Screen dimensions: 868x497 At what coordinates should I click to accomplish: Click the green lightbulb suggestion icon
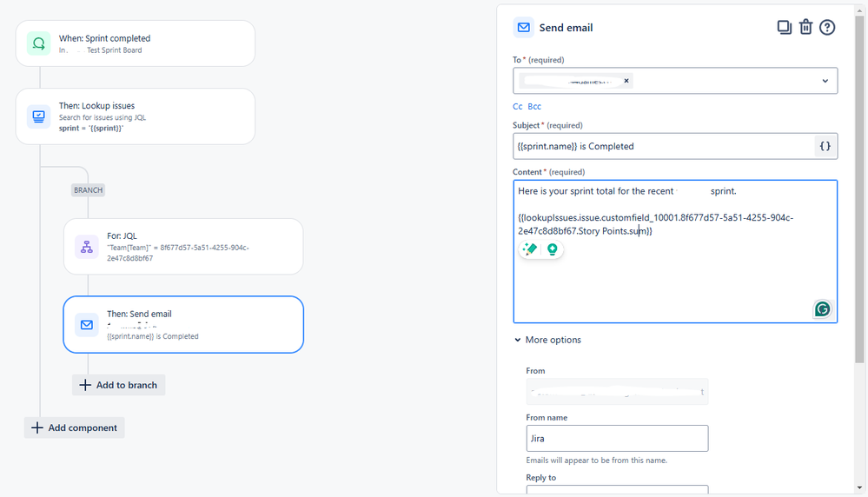[x=552, y=249]
